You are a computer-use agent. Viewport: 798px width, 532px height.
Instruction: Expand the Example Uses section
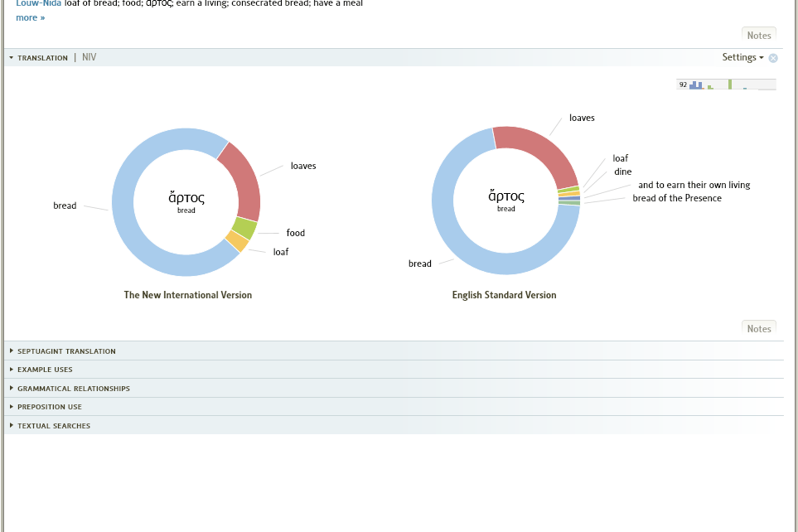pos(12,369)
